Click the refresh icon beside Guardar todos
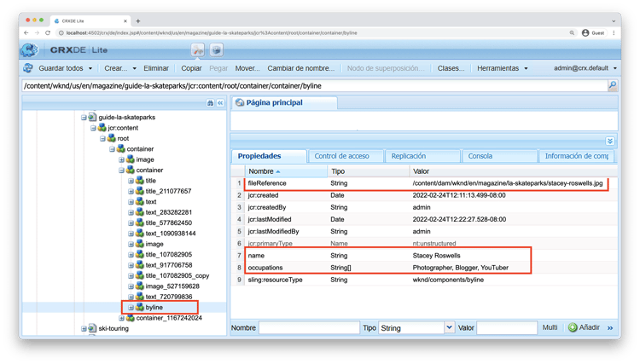Image resolution: width=640 pixels, height=364 pixels. tap(28, 68)
